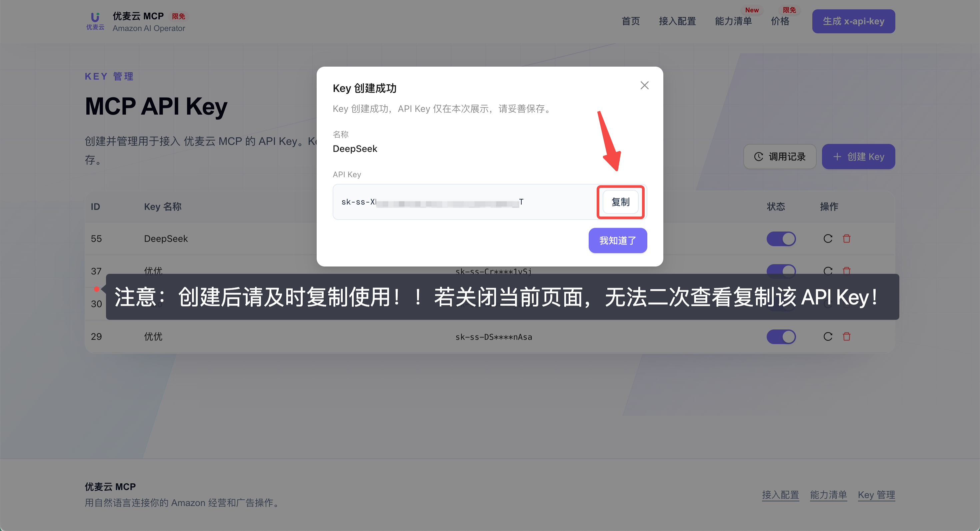The width and height of the screenshot is (980, 531).
Task: Delete key ID 37 with trash icon
Action: (846, 270)
